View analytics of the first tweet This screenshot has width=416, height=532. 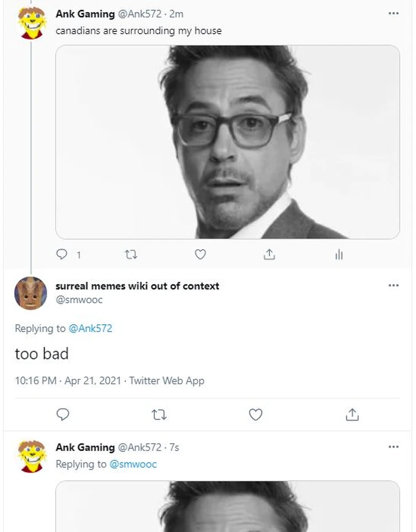(x=338, y=254)
